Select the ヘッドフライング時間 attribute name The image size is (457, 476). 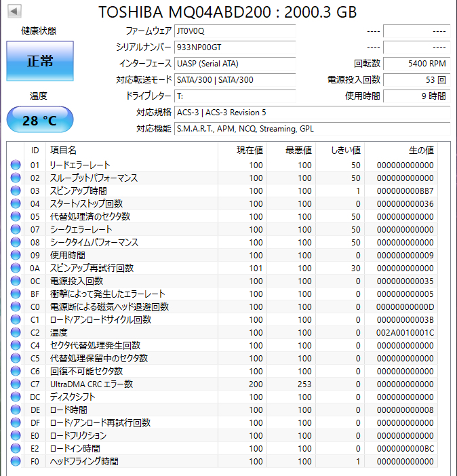(84, 462)
